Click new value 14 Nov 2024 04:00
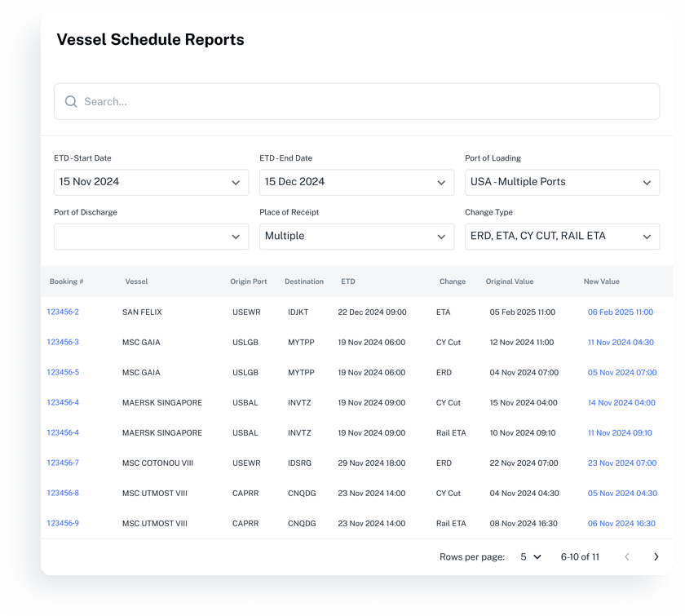Viewport: 685px width, 616px height. pyautogui.click(x=621, y=403)
